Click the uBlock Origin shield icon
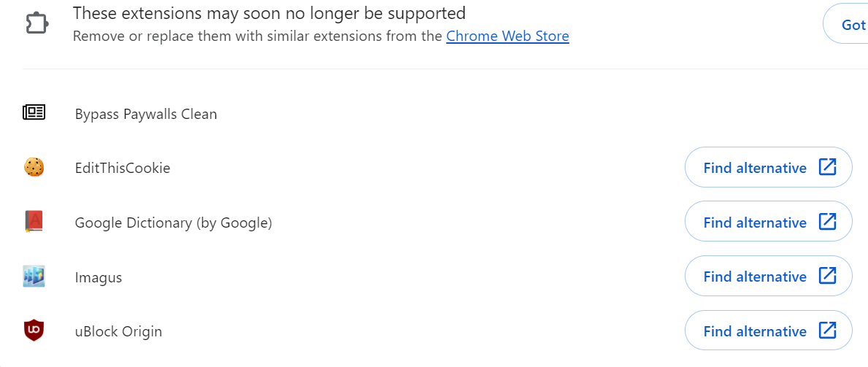The width and height of the screenshot is (868, 367). [34, 331]
